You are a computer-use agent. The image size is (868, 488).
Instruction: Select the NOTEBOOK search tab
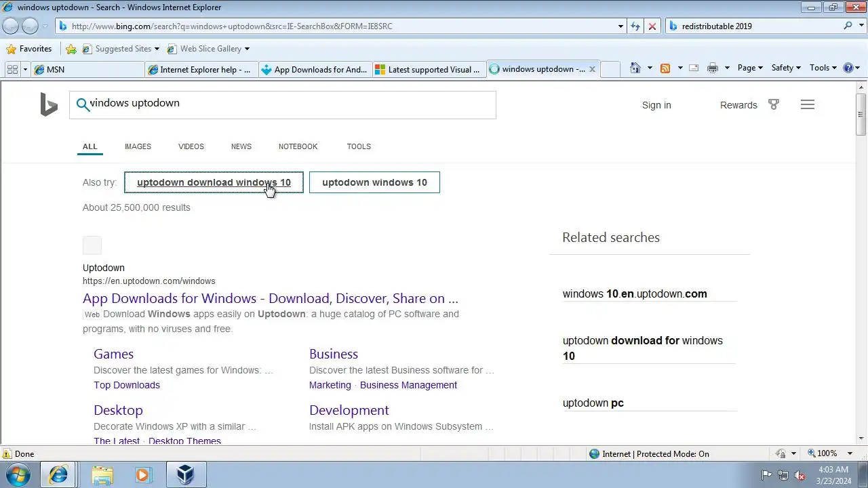coord(298,146)
